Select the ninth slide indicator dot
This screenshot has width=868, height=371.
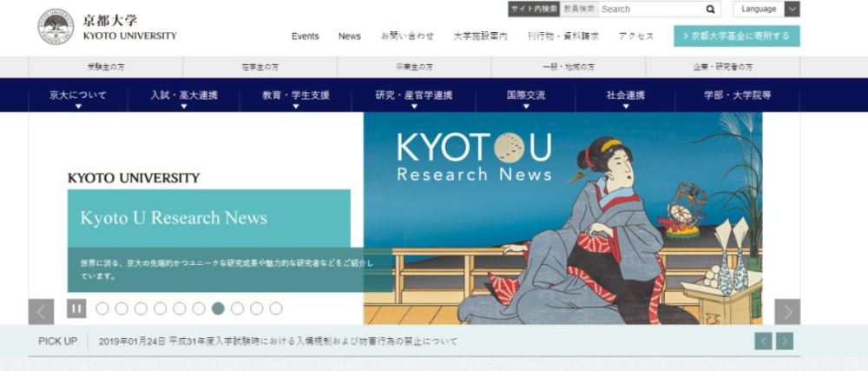click(x=256, y=308)
